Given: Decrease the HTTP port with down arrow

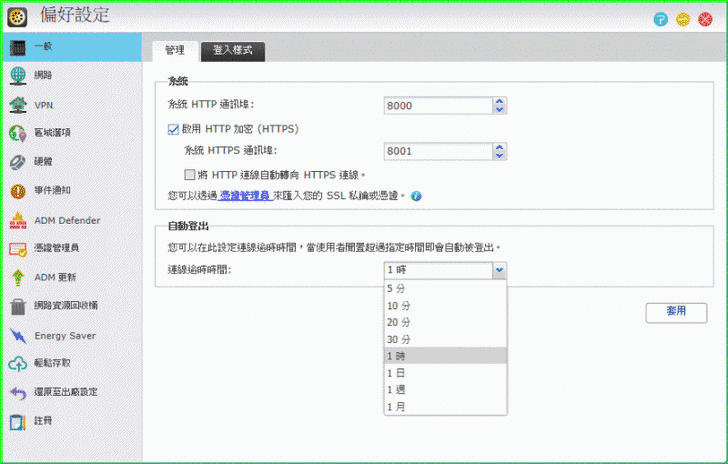Looking at the screenshot, I should coord(500,110).
